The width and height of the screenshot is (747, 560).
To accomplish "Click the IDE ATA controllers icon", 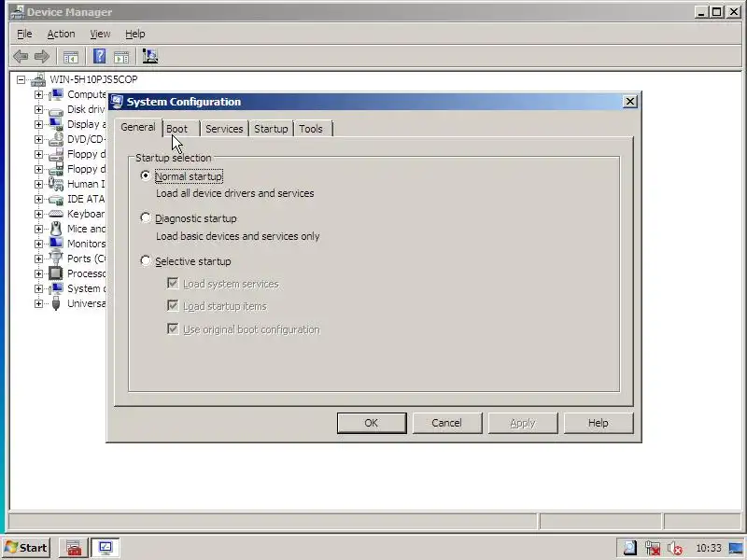I will (x=56, y=200).
